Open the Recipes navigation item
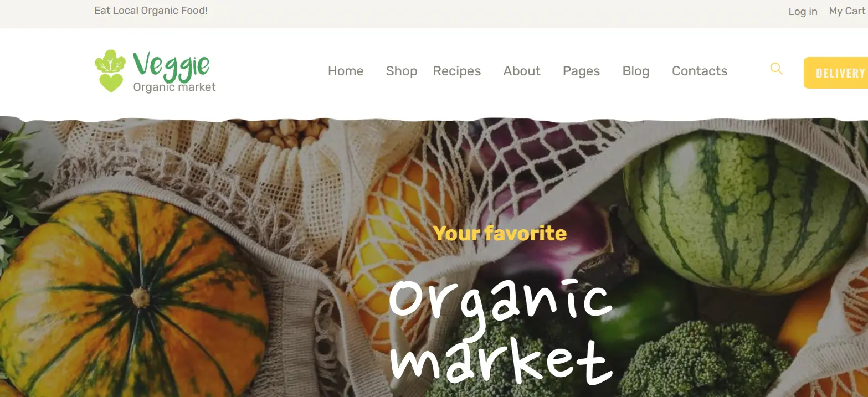The image size is (868, 397). point(457,71)
